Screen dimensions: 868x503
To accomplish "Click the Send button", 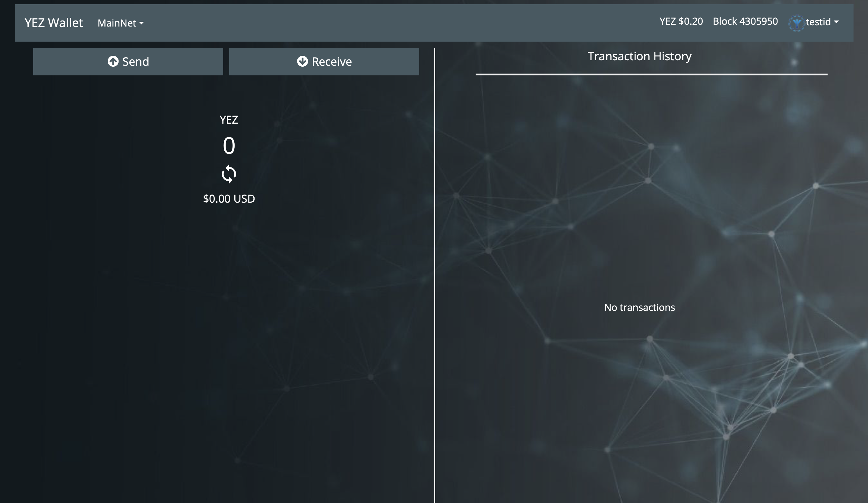I will [128, 62].
